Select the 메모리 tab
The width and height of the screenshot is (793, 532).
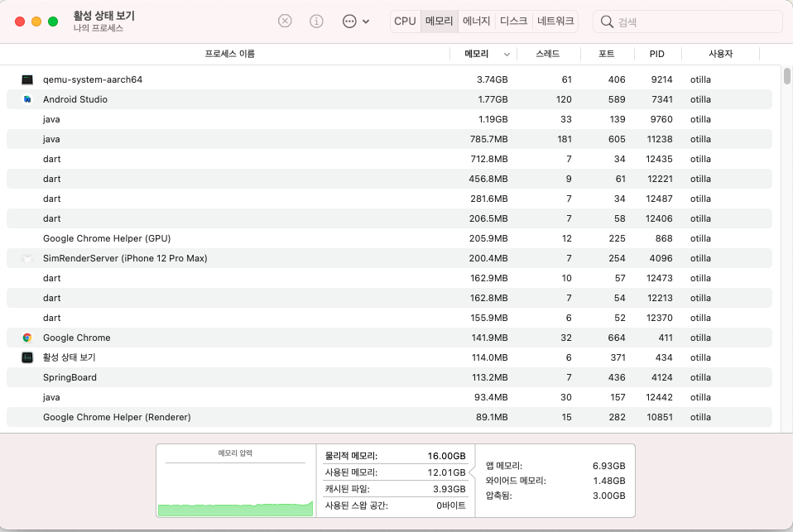[439, 22]
